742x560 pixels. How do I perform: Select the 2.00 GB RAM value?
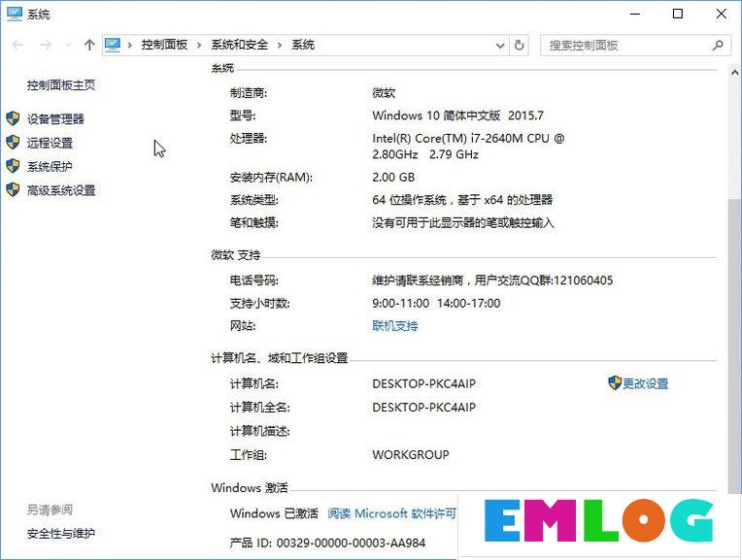(x=393, y=178)
